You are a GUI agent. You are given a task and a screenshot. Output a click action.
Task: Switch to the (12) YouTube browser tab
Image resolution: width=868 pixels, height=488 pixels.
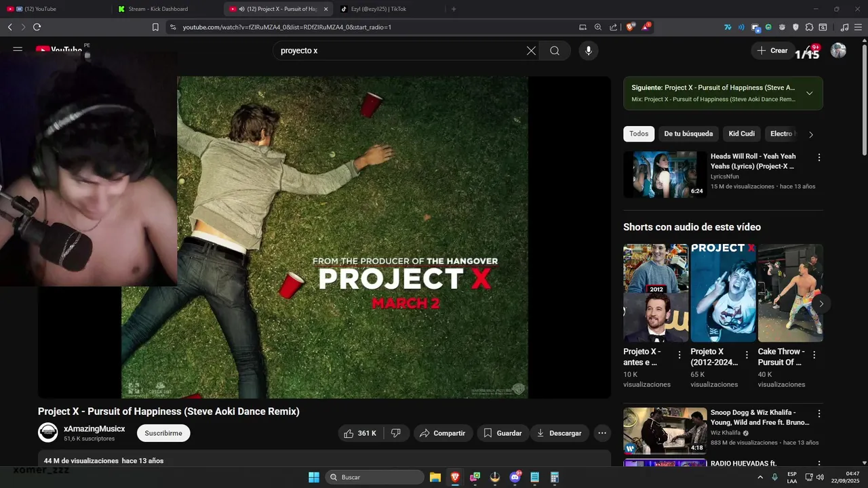54,9
